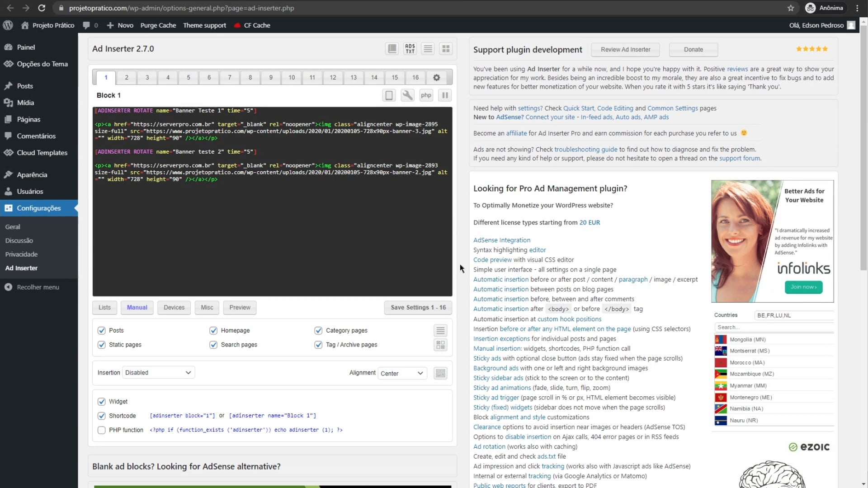Open Block 1 code generator wrench icon
The image size is (868, 488).
point(407,95)
